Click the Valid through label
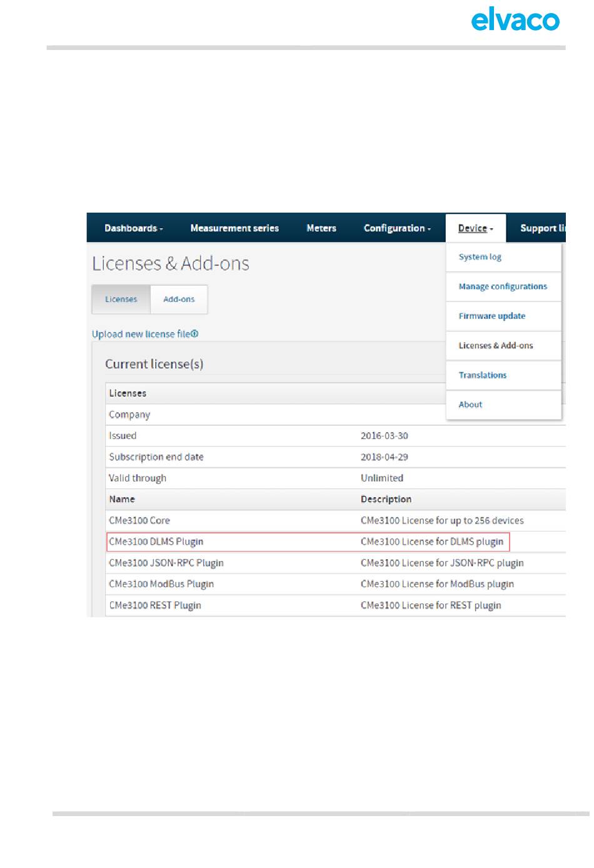 tap(138, 478)
